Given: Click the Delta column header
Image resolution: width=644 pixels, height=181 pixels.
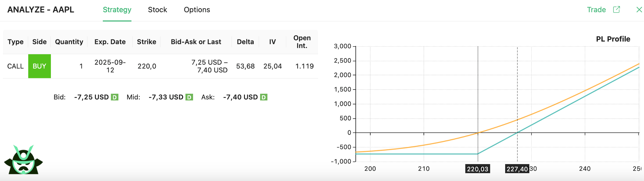Looking at the screenshot, I should pos(245,42).
